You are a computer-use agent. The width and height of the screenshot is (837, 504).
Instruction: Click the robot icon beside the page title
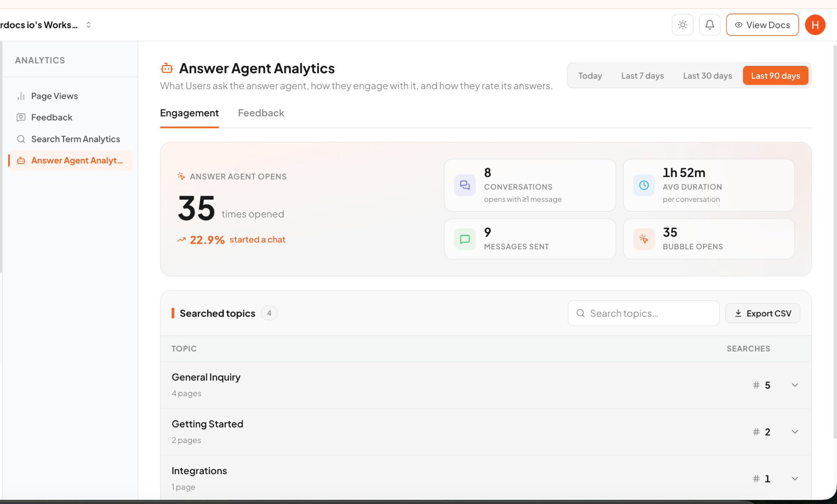tap(167, 68)
